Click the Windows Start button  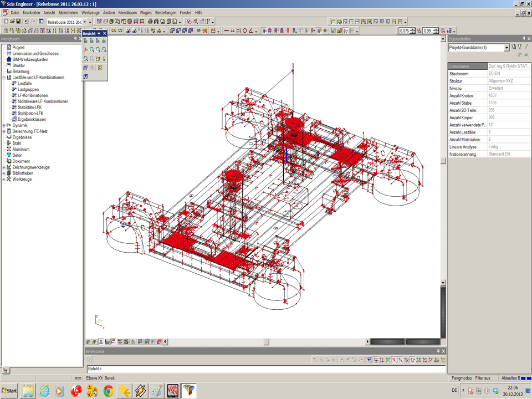(9, 391)
